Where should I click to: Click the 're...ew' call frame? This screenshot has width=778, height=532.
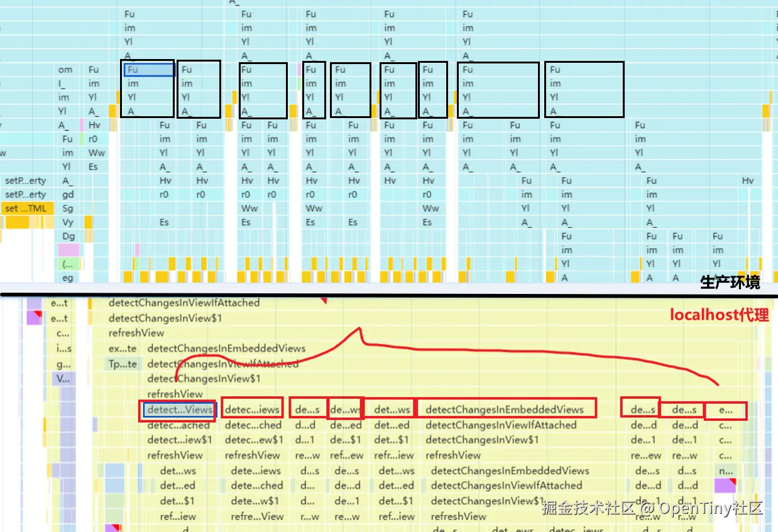pos(646,455)
